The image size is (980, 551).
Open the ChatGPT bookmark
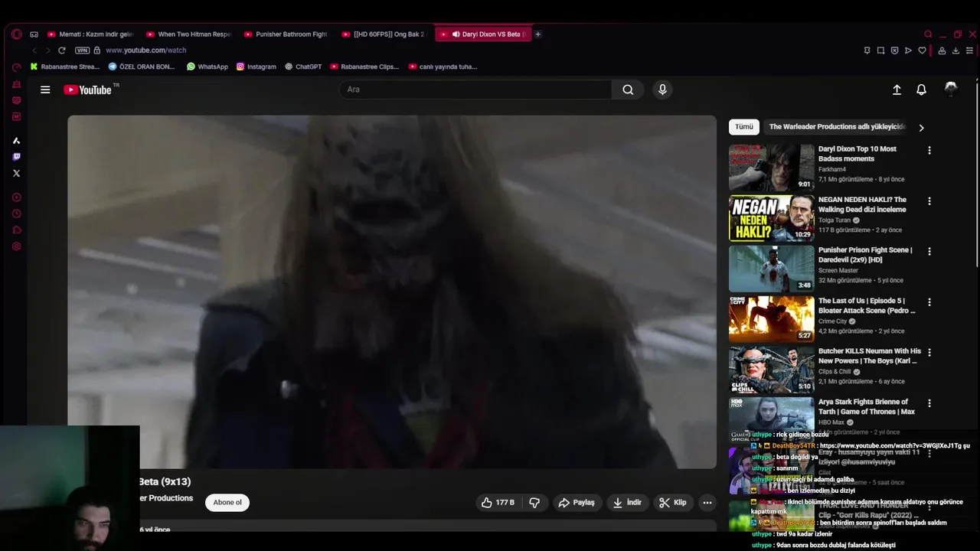(x=303, y=67)
